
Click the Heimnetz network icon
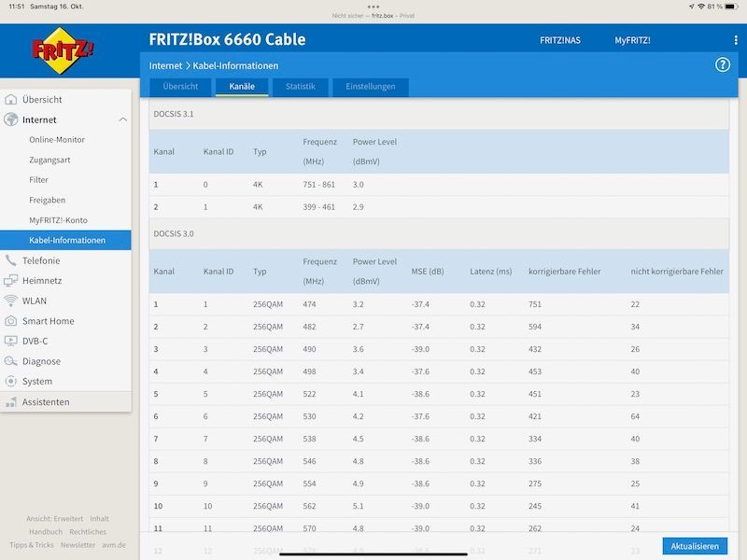click(x=10, y=281)
